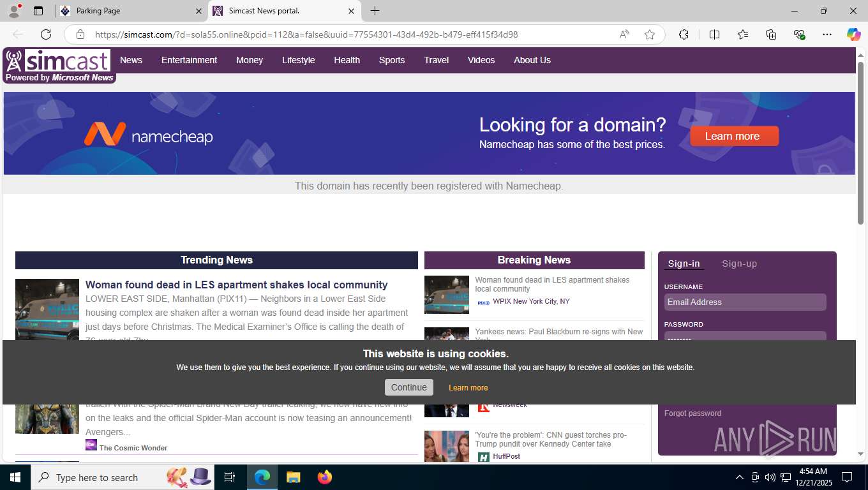
Task: Open Browser essentials heart icon
Action: [799, 34]
